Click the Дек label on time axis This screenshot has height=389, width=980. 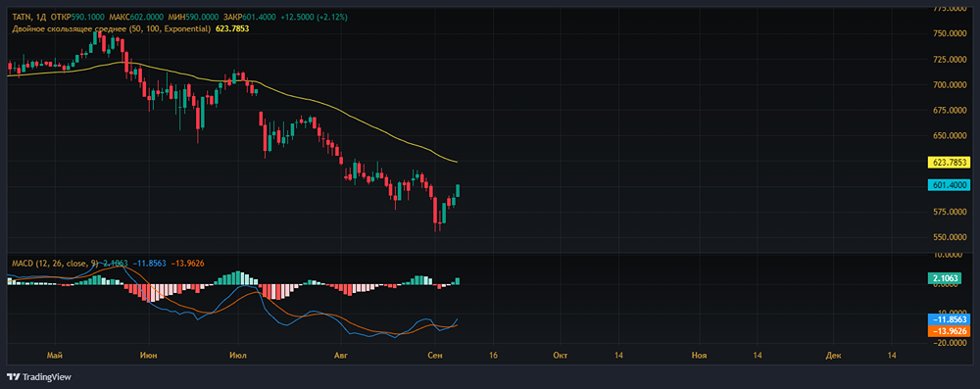coord(833,356)
